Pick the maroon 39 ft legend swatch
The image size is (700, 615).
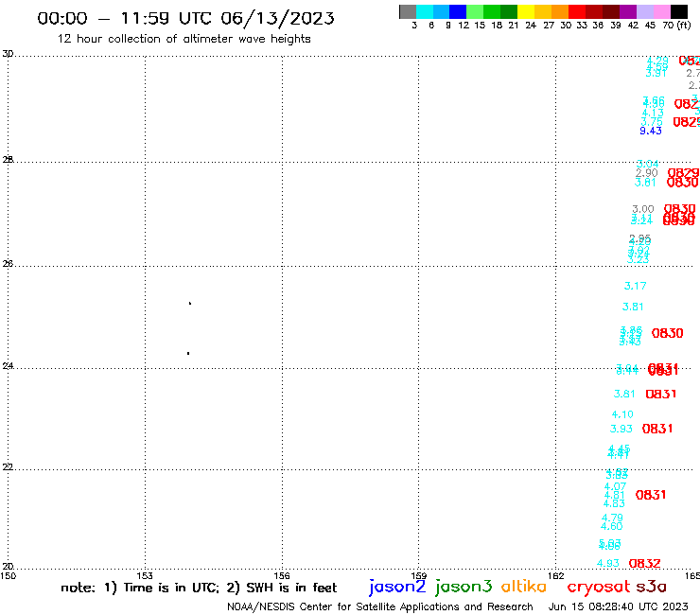click(x=611, y=11)
